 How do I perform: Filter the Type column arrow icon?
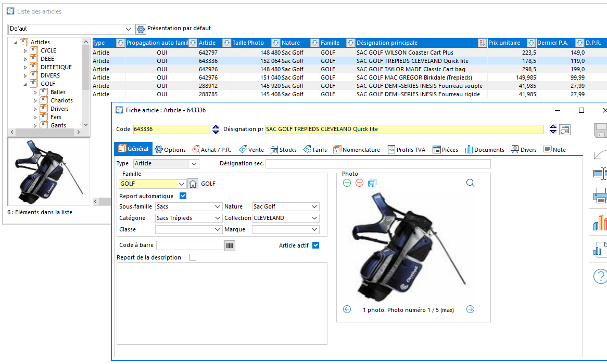click(x=120, y=43)
